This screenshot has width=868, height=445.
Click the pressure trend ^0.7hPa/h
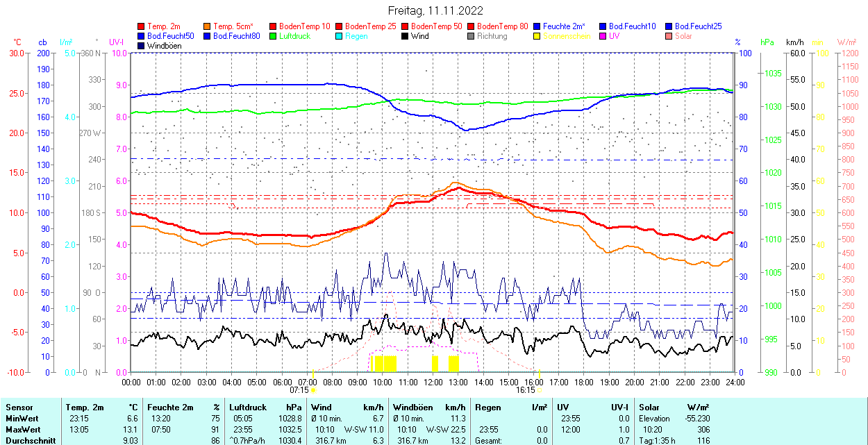248,441
